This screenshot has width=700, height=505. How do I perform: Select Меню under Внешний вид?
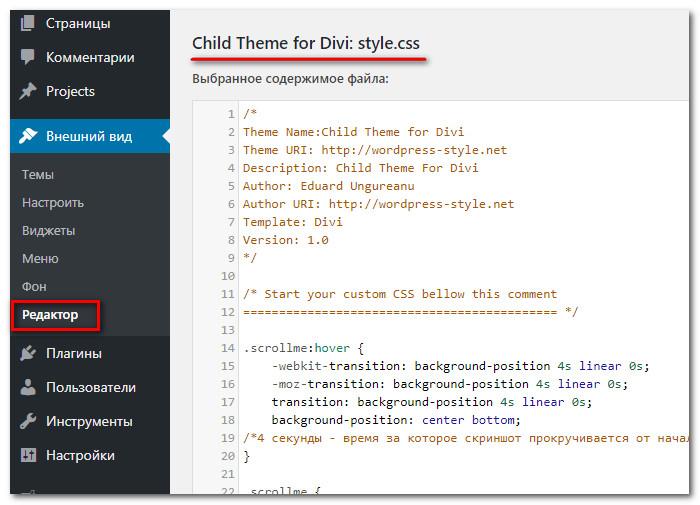39,258
